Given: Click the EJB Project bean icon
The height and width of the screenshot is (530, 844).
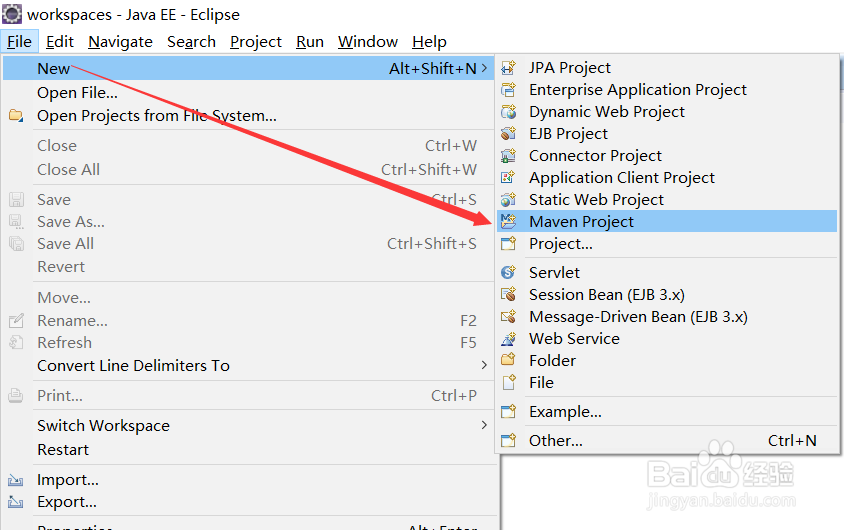Looking at the screenshot, I should (509, 133).
